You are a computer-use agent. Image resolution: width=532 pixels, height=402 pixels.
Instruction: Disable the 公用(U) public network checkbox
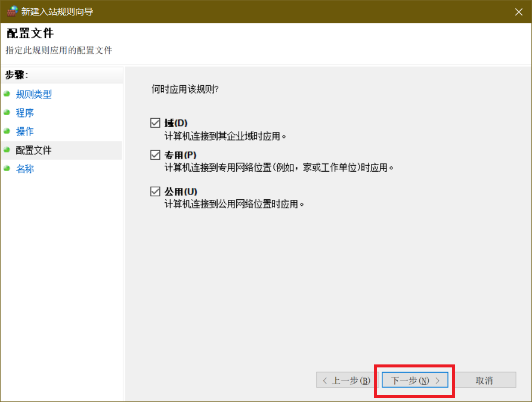pyautogui.click(x=156, y=191)
